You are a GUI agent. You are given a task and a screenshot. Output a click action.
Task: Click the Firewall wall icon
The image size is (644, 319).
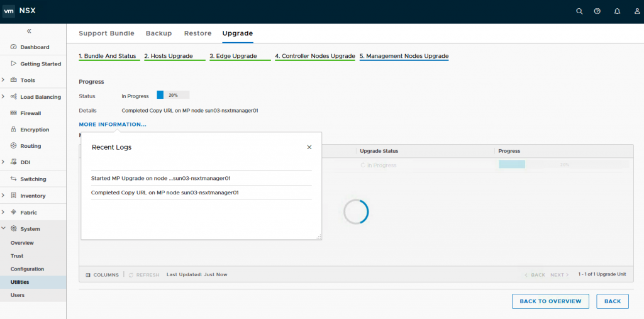point(13,113)
